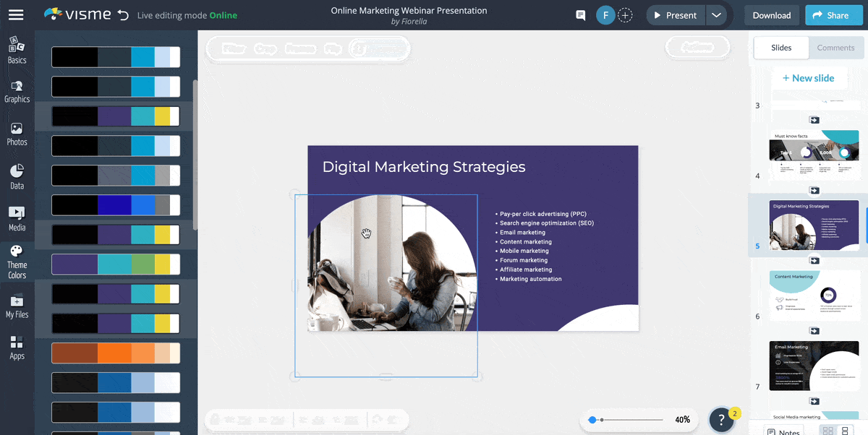The width and height of the screenshot is (868, 435).
Task: Open the Basics panel in sidebar
Action: click(x=17, y=51)
